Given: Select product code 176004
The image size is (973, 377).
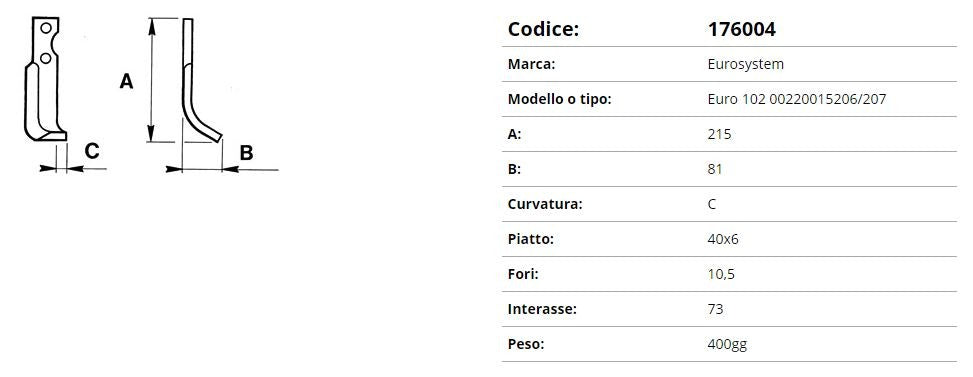Looking at the screenshot, I should pyautogui.click(x=742, y=29).
